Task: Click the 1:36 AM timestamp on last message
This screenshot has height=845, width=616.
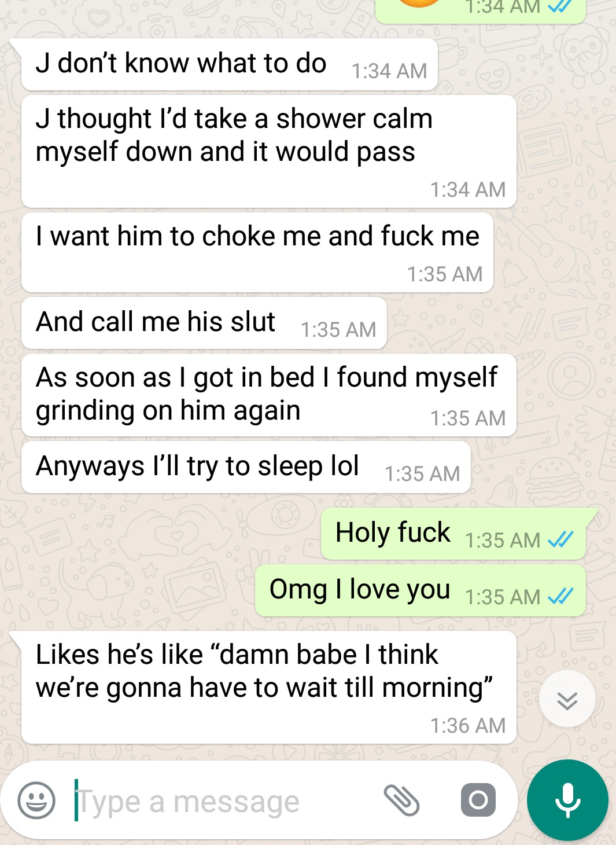Action: coord(468,725)
